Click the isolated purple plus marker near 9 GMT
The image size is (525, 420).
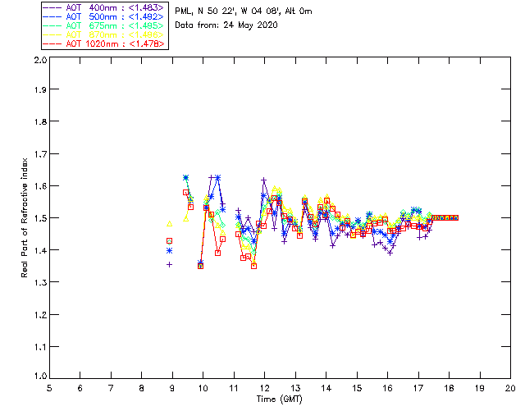tap(170, 265)
